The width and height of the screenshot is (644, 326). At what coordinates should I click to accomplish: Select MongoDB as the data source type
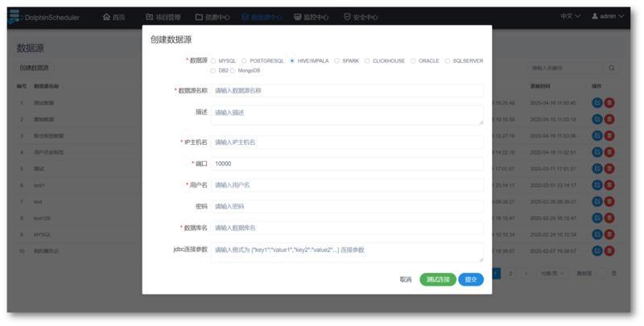(233, 71)
